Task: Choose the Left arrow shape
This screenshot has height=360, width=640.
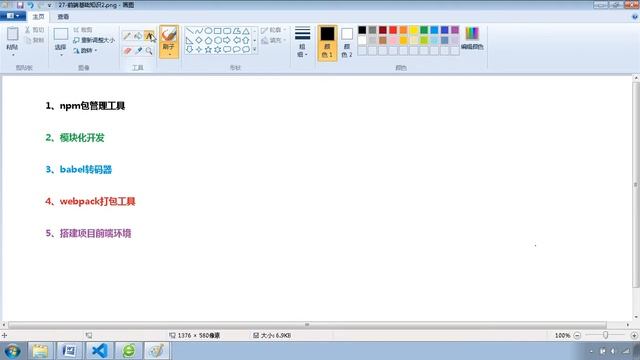Action: [236, 40]
